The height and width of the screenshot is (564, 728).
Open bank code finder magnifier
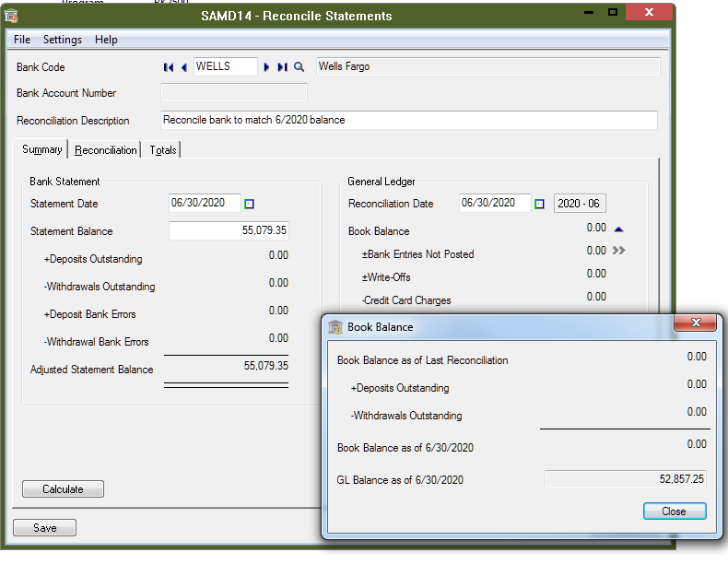[x=299, y=67]
